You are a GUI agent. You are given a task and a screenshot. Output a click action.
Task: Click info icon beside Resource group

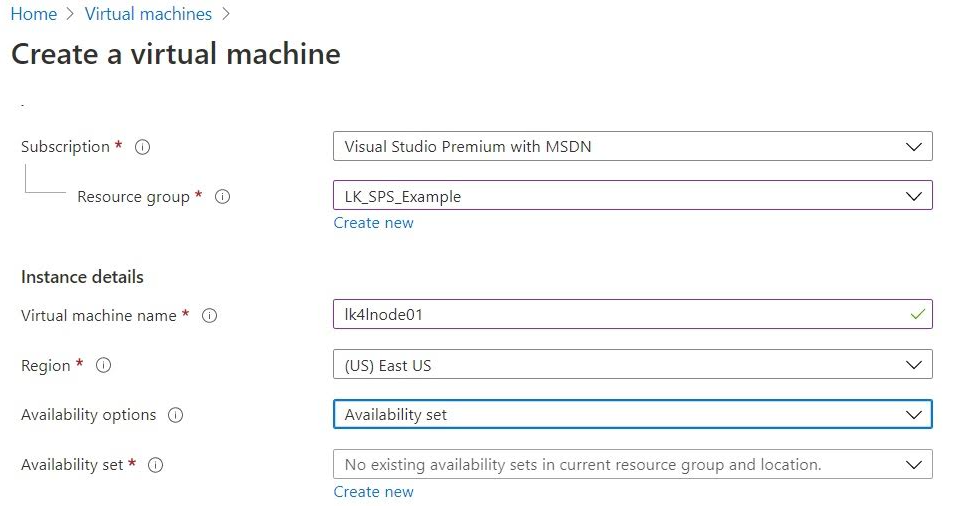[223, 197]
